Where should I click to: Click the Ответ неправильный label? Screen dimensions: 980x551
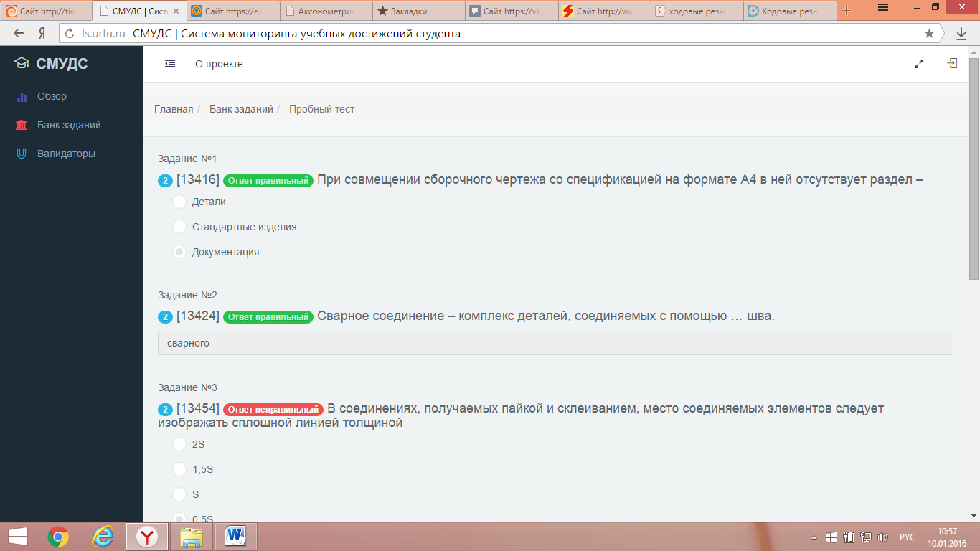273,409
